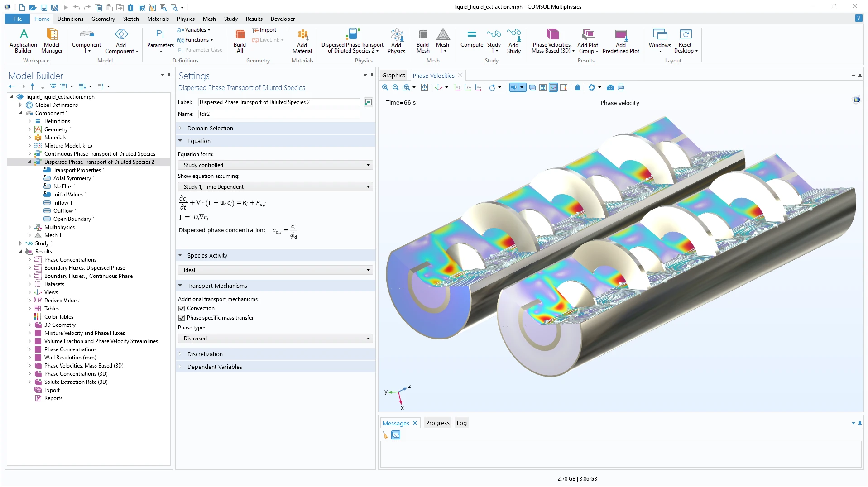The height and width of the screenshot is (487, 868).
Task: Open the Log tab
Action: coord(461,423)
